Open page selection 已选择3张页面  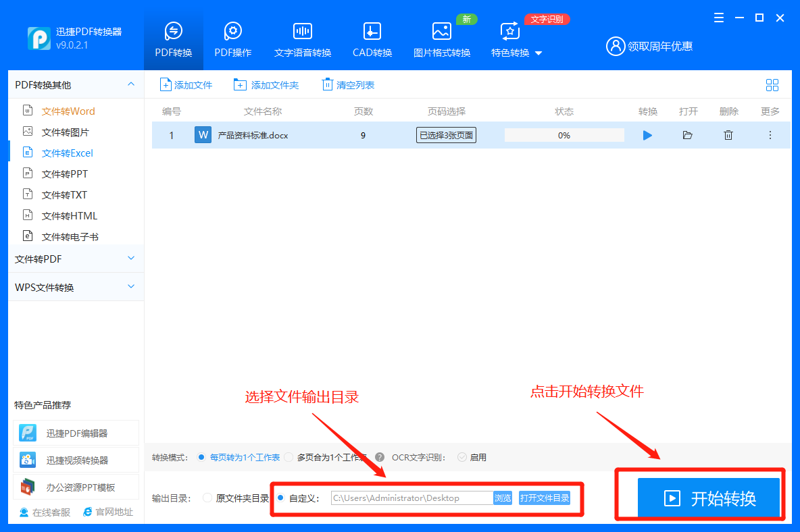(x=446, y=135)
